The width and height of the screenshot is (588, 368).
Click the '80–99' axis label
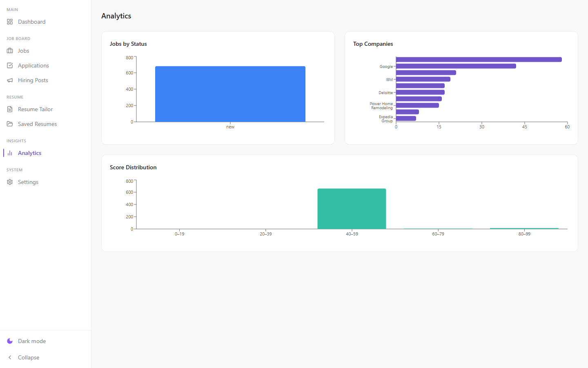tap(524, 234)
